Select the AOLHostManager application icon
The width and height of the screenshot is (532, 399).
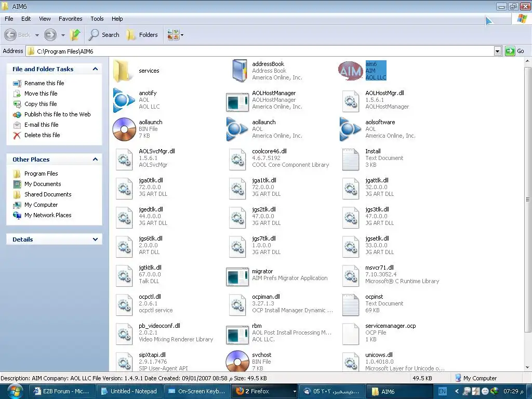click(x=237, y=102)
